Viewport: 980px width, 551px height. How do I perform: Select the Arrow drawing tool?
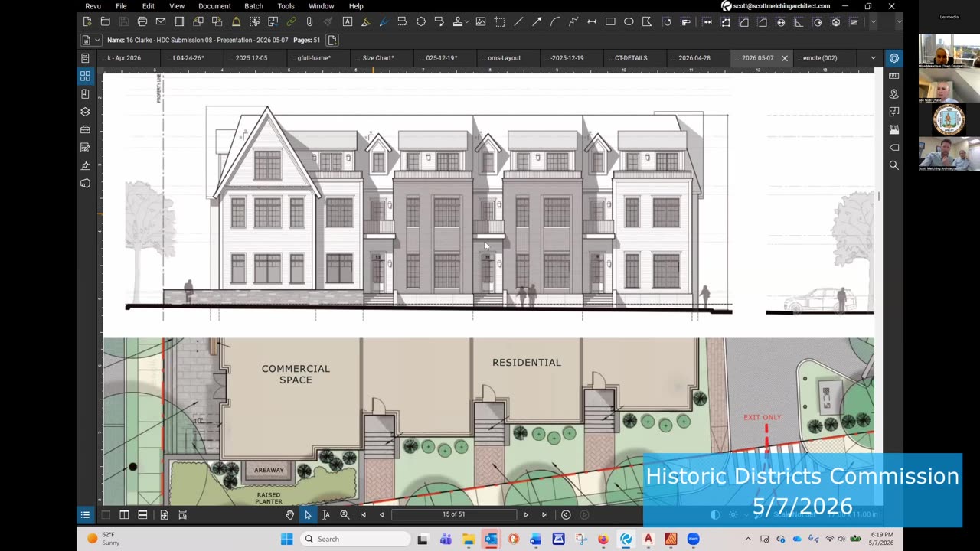(537, 21)
